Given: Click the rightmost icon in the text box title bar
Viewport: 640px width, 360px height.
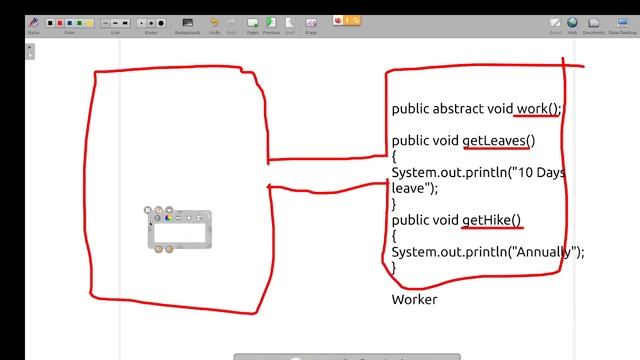Looking at the screenshot, I should (x=200, y=218).
